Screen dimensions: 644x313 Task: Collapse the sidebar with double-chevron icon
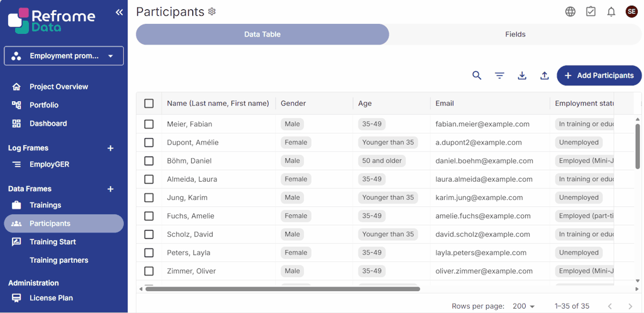pos(119,12)
